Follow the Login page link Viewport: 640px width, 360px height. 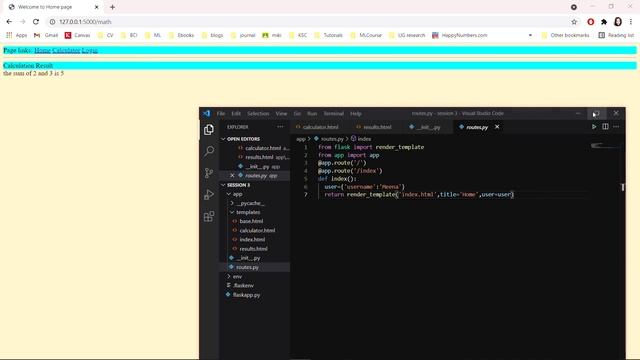coord(89,50)
